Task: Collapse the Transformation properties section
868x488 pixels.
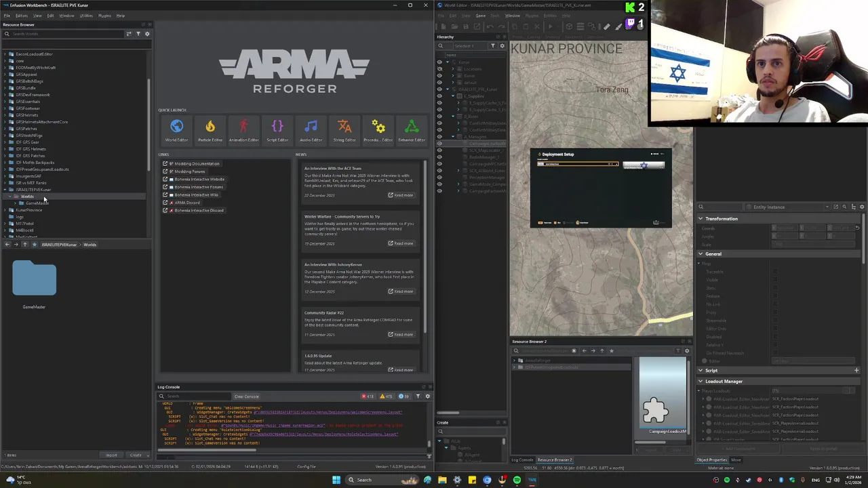Action: point(701,219)
